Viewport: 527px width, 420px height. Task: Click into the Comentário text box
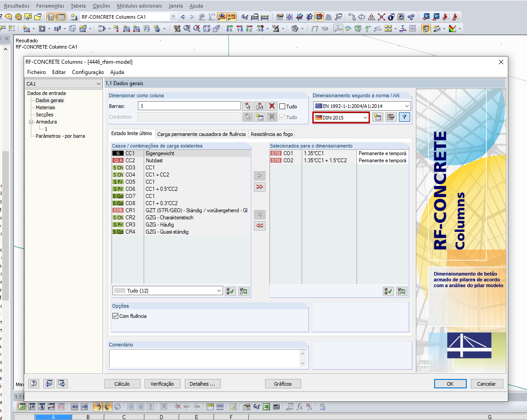click(x=204, y=358)
